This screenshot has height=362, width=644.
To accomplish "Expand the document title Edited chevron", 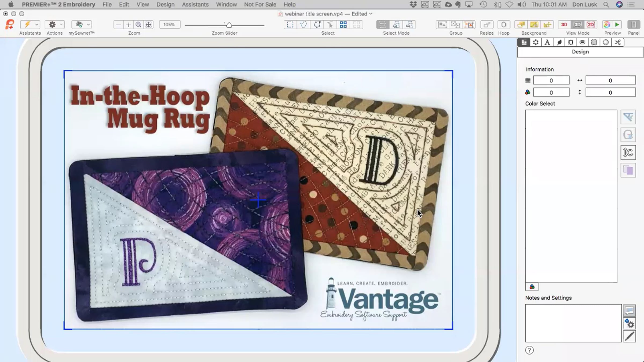I will [x=371, y=14].
